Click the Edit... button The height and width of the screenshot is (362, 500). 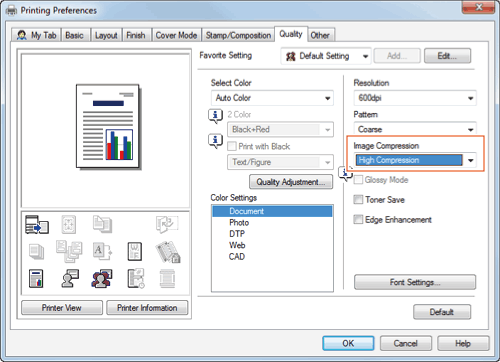[x=447, y=56]
